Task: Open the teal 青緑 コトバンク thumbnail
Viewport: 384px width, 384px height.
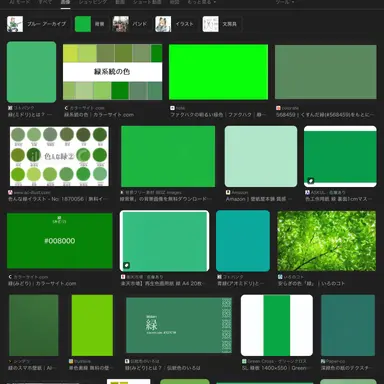Action: pyautogui.click(x=243, y=241)
